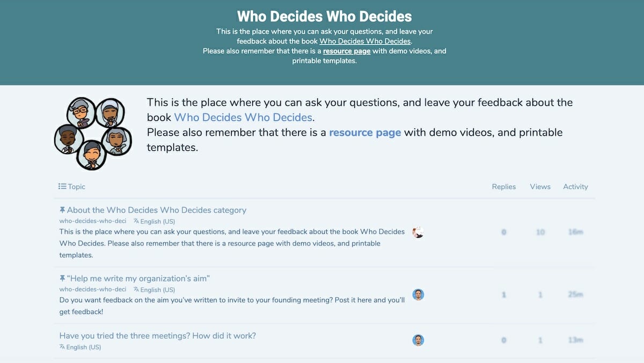Click translate icon under three meetings topic
644x363 pixels.
coord(62,347)
